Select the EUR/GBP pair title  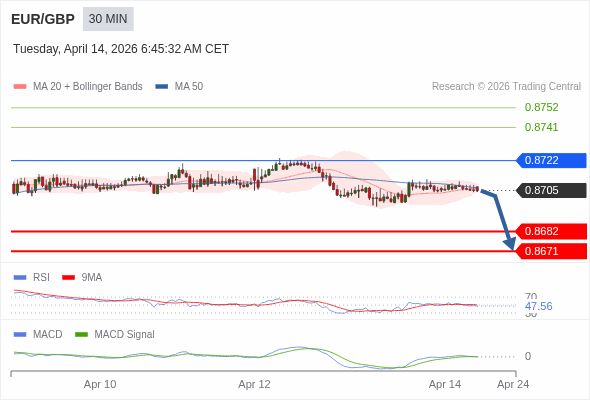tap(43, 19)
